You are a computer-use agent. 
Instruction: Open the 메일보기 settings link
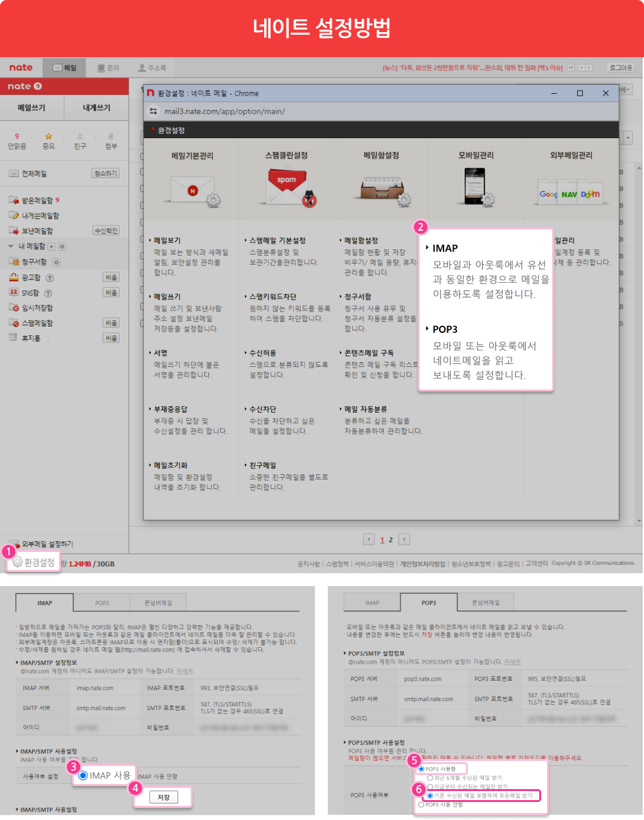click(x=167, y=240)
